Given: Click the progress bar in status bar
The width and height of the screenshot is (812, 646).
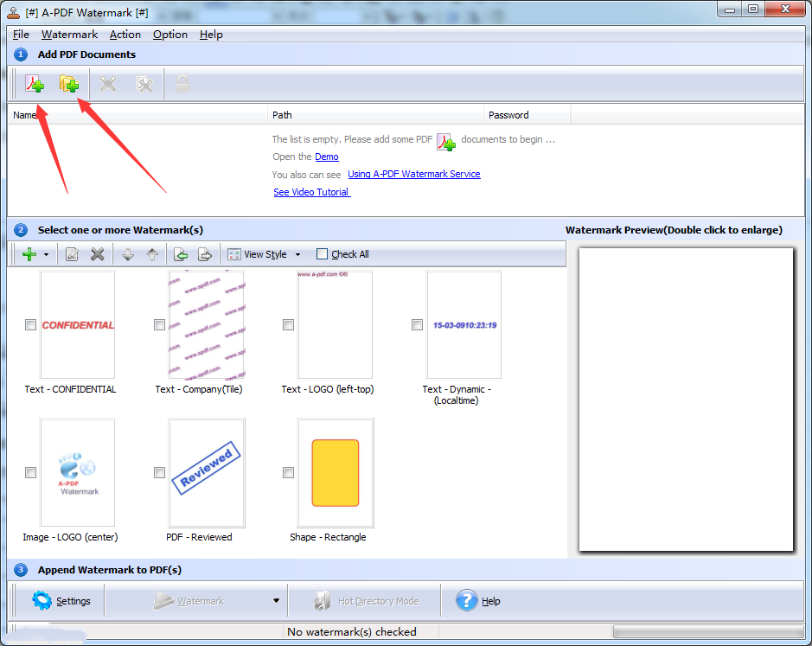Looking at the screenshot, I should click(x=708, y=631).
